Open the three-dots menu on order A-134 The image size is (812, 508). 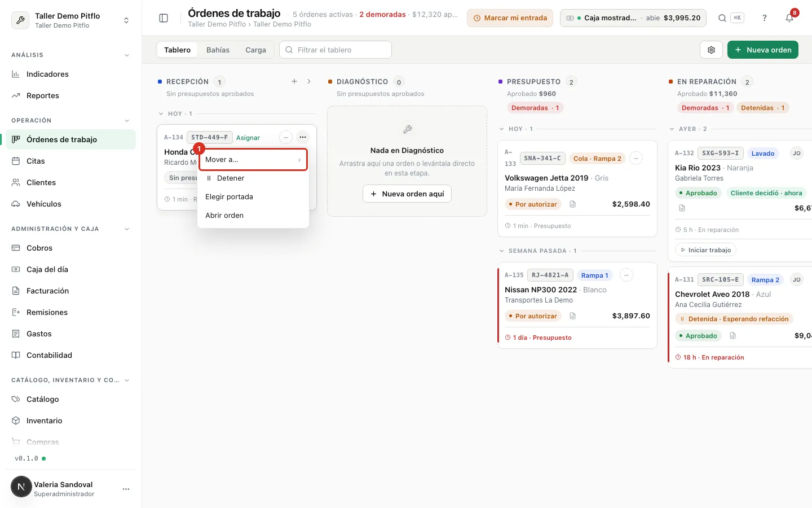coord(303,137)
